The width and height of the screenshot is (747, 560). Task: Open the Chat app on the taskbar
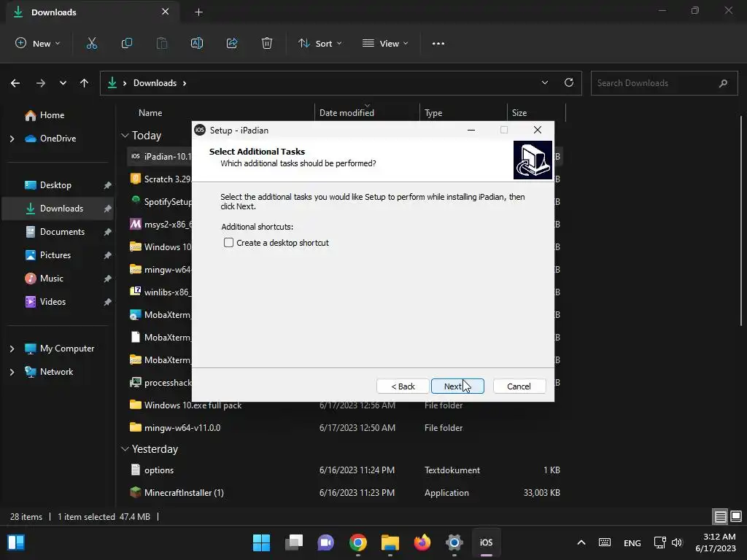coord(326,542)
